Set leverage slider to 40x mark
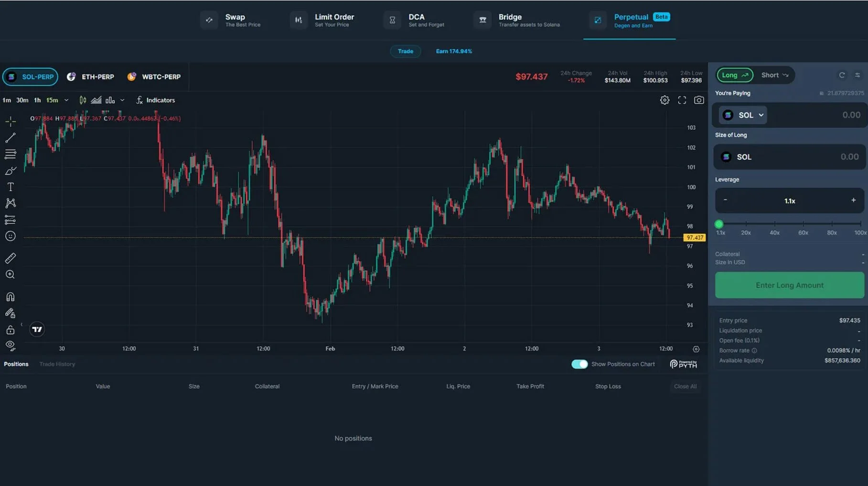 [775, 224]
